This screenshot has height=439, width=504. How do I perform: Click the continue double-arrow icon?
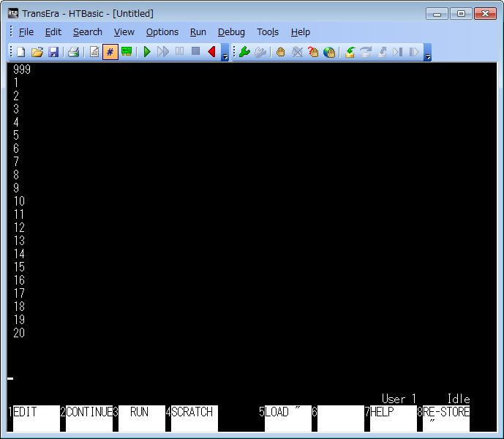pyautogui.click(x=163, y=52)
